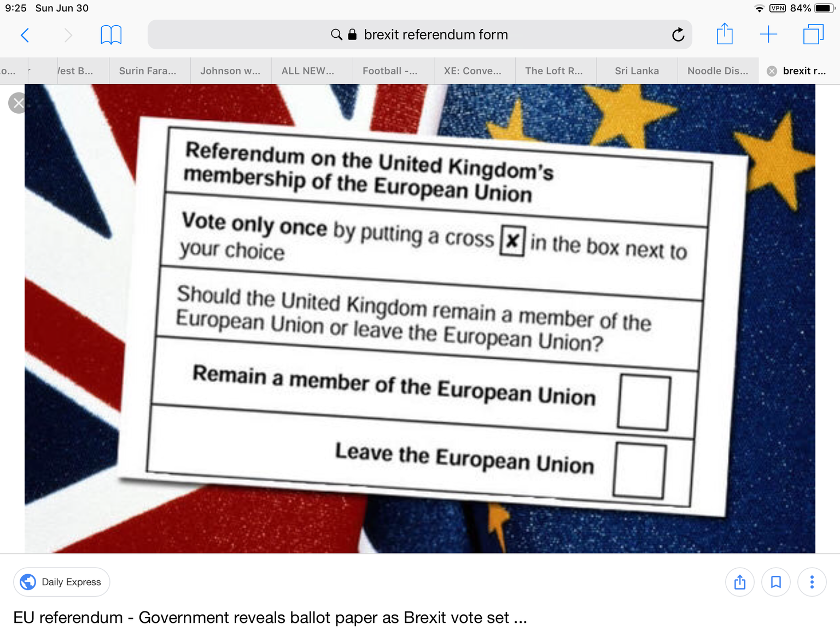This screenshot has height=630, width=840.
Task: Open a new tab with plus icon
Action: (x=768, y=34)
